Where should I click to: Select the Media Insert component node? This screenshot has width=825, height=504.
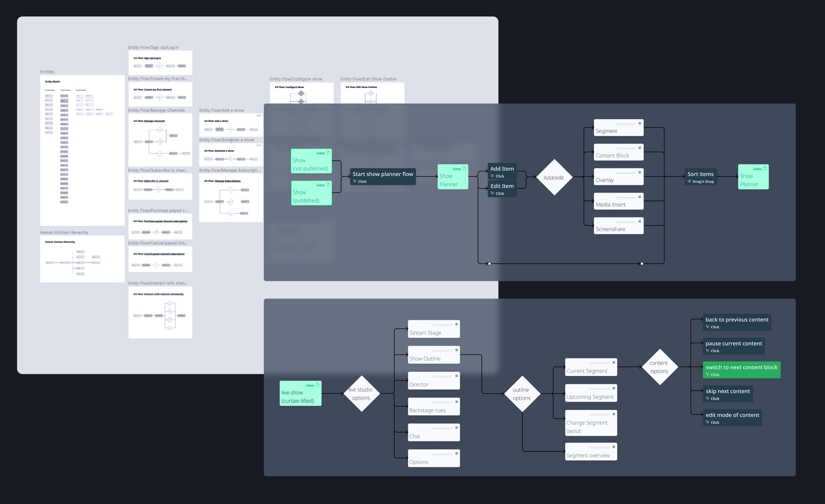pyautogui.click(x=618, y=201)
